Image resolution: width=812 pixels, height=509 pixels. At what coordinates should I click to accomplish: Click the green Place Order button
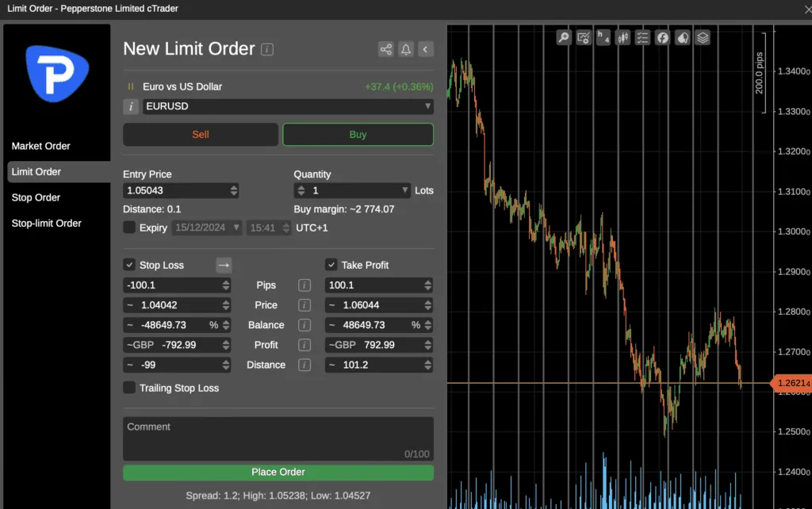278,472
